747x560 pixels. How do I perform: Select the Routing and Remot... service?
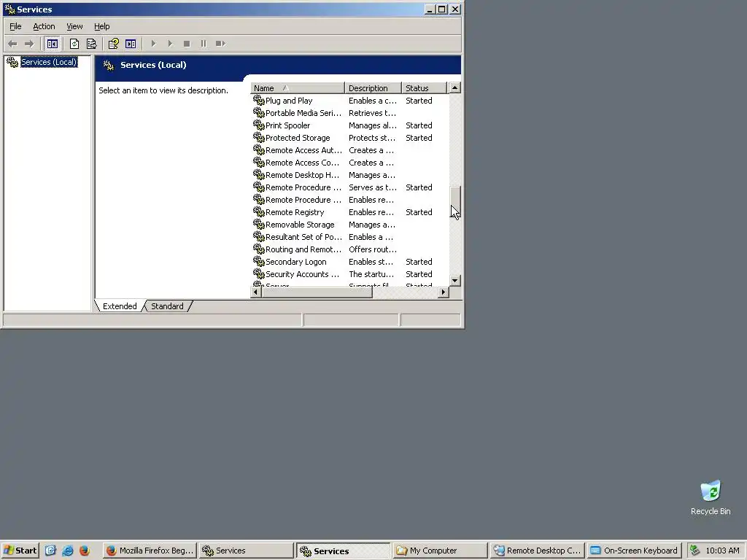tap(303, 249)
